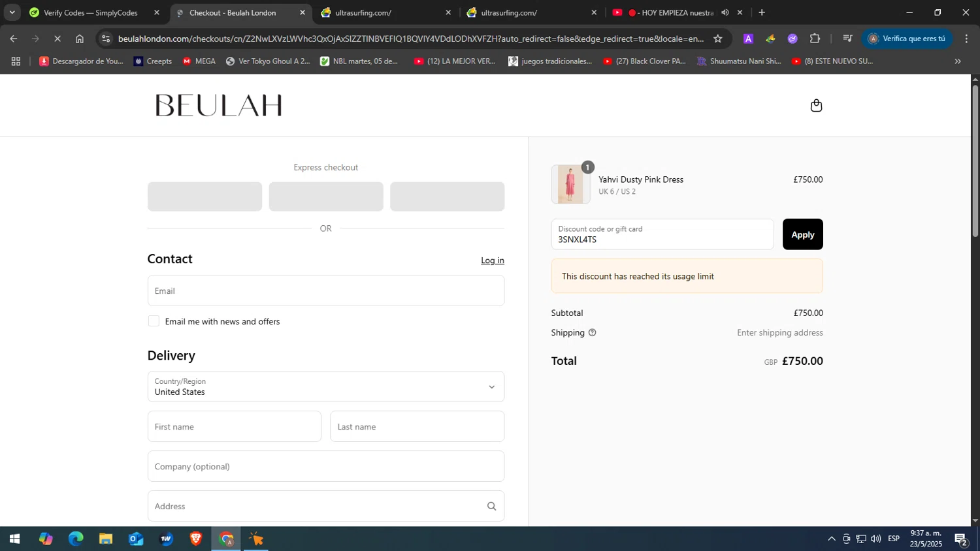The height and width of the screenshot is (551, 980).
Task: Open the shopping bag cart icon
Action: click(x=816, y=105)
